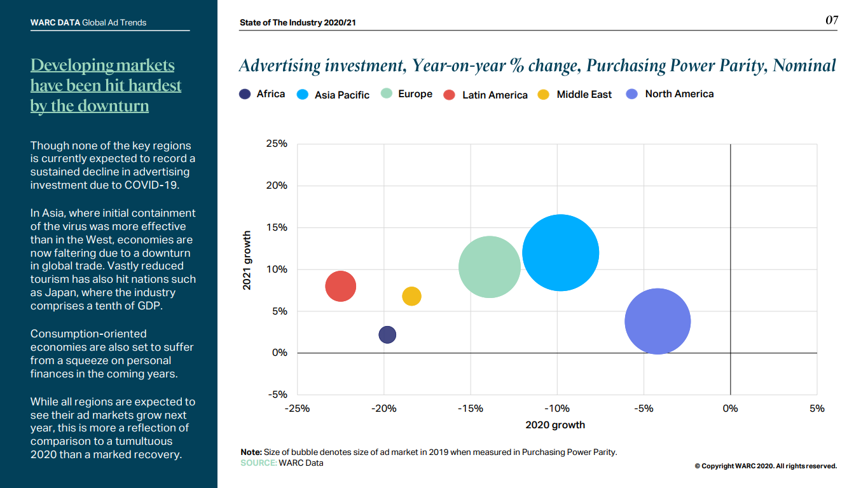868x488 pixels.
Task: Select the large Asia Pacific bubble
Action: tap(560, 252)
